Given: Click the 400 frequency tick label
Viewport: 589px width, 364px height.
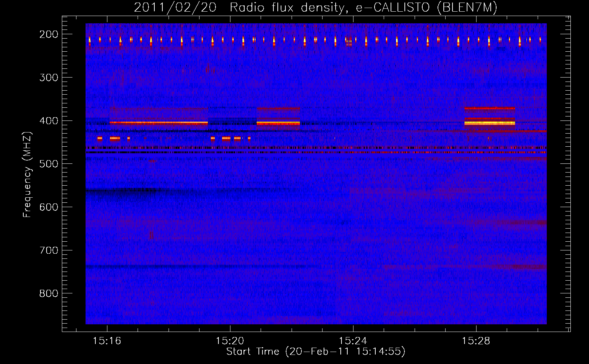Looking at the screenshot, I should pos(49,121).
